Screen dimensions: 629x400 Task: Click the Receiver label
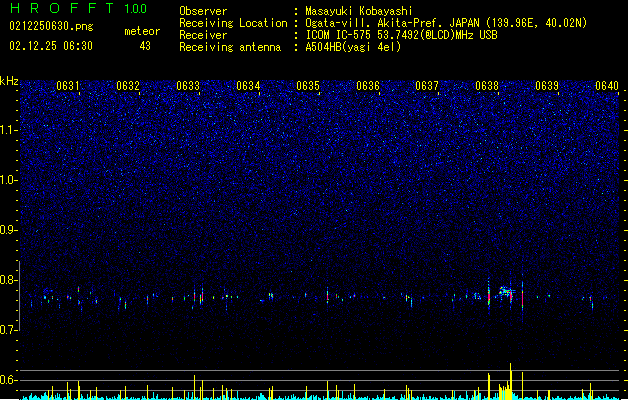(x=203, y=35)
